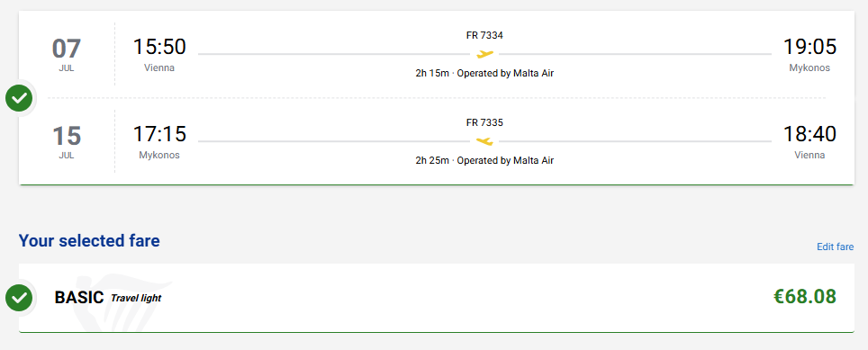Click the Your selected fare heading
This screenshot has width=868, height=350.
click(89, 240)
